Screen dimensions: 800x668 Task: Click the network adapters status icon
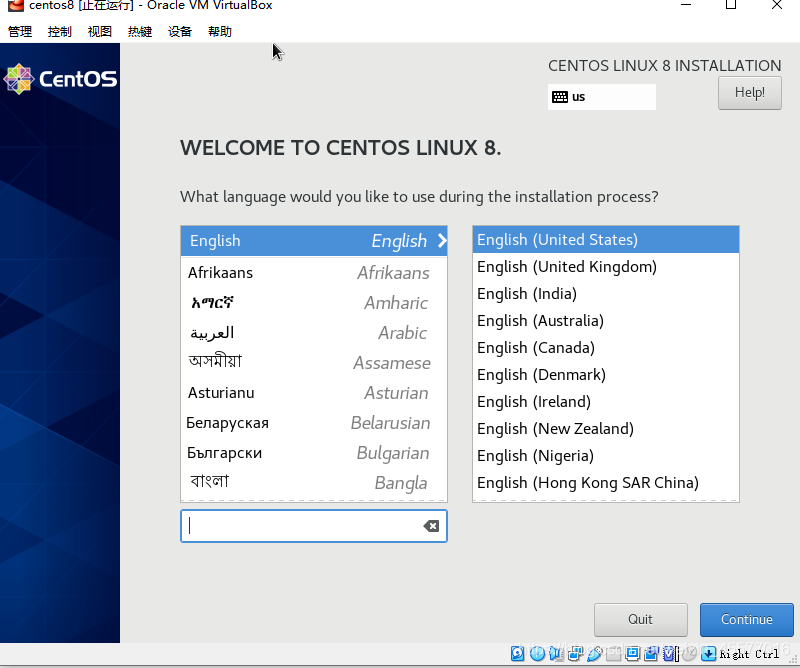click(575, 653)
